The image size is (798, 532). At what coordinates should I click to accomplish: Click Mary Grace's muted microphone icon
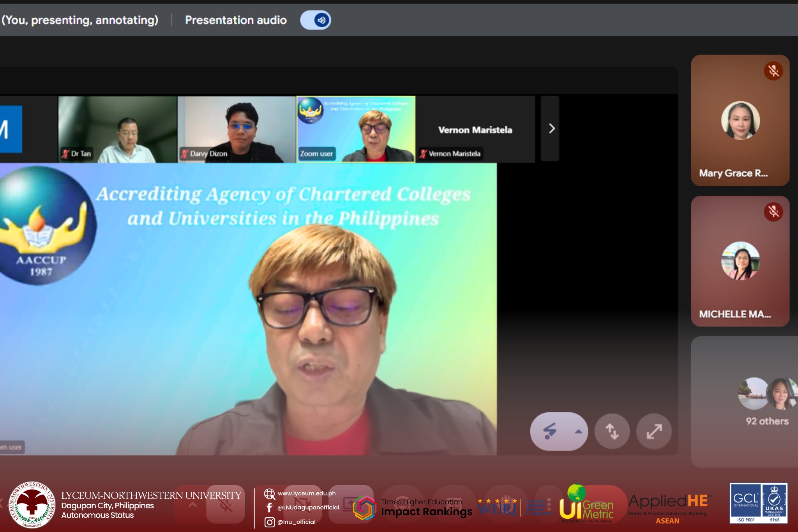click(x=773, y=71)
